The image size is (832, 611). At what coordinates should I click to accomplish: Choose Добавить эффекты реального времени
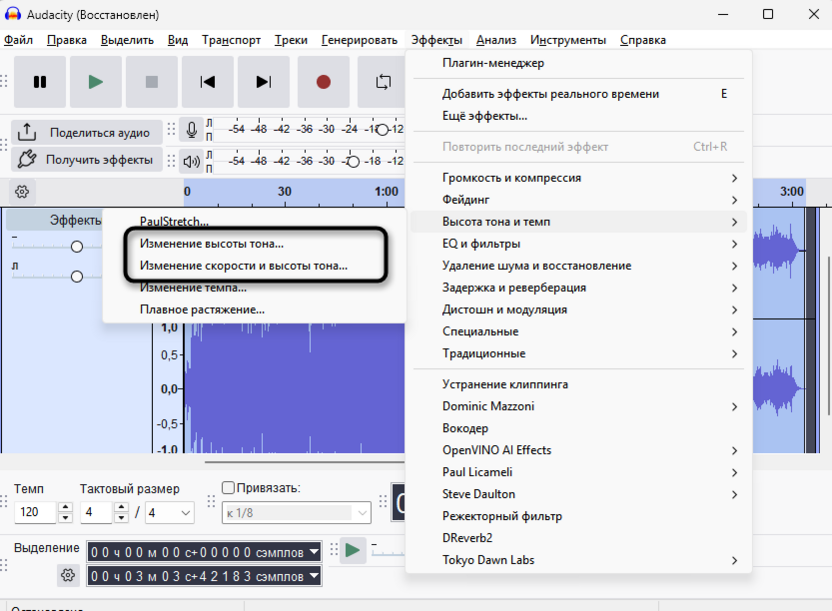[x=578, y=94]
